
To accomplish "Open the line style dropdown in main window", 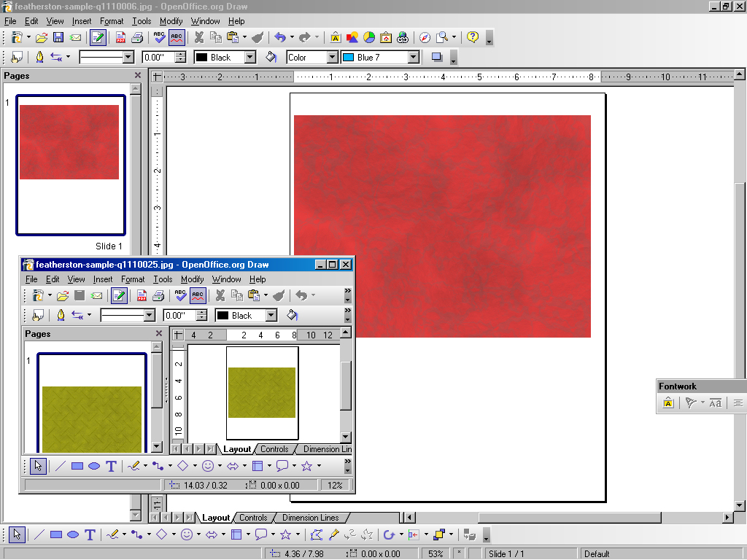I will (x=128, y=57).
